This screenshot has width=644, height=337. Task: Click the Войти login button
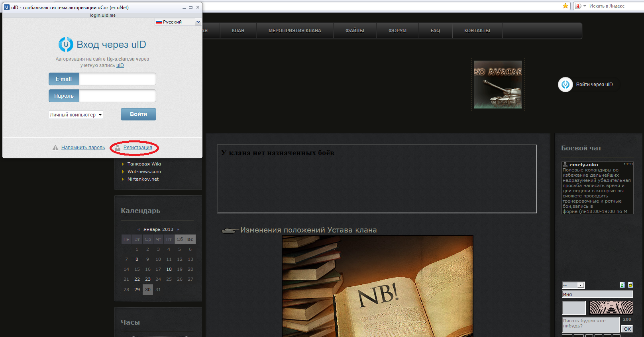point(138,114)
